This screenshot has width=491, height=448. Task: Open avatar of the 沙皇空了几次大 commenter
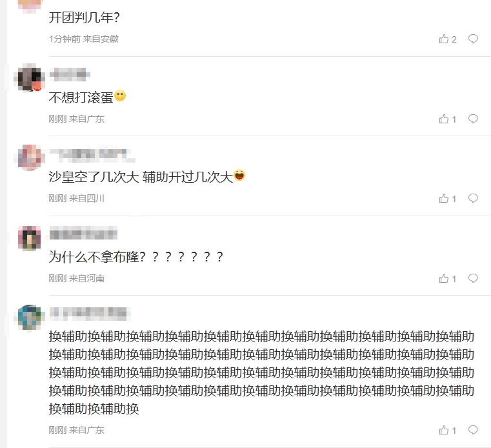pos(30,158)
